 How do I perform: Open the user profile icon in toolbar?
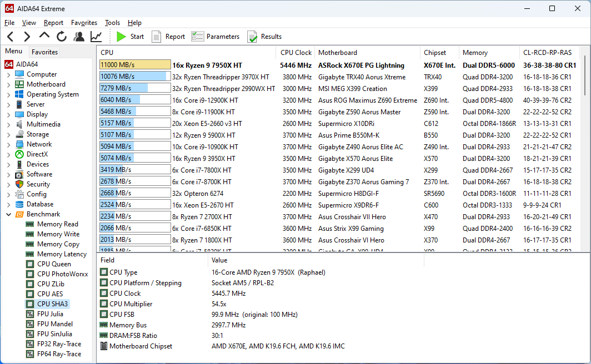pos(79,37)
